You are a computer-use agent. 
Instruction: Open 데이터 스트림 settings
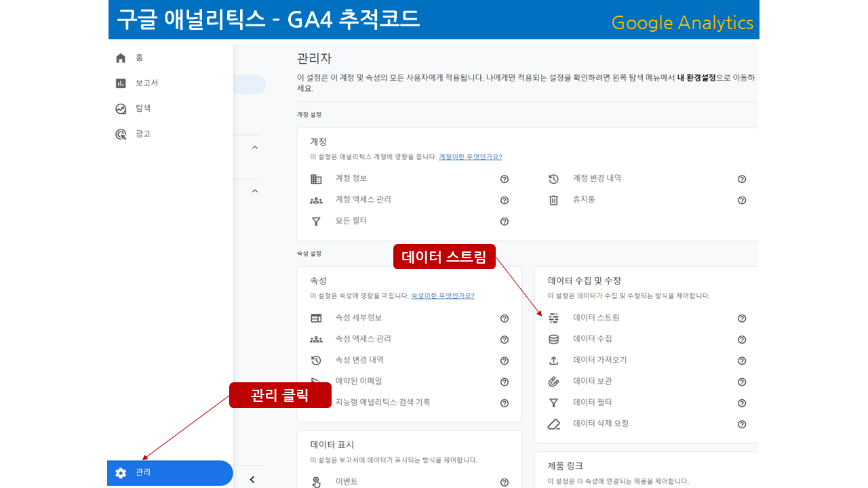pos(596,317)
